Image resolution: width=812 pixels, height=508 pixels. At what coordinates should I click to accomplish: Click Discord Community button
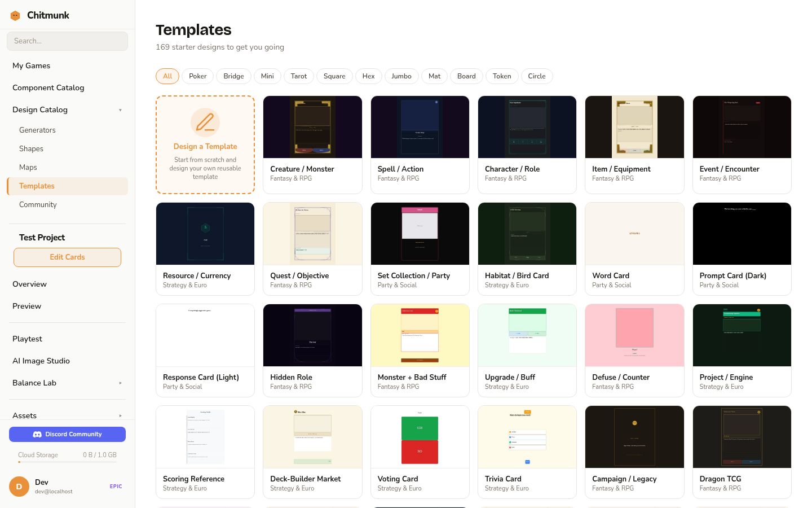[x=67, y=434]
